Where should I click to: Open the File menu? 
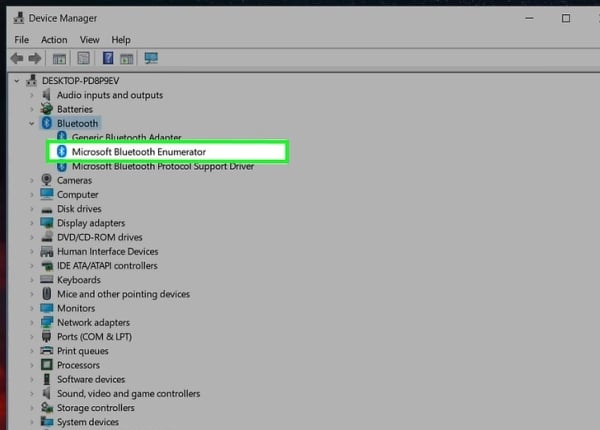21,40
